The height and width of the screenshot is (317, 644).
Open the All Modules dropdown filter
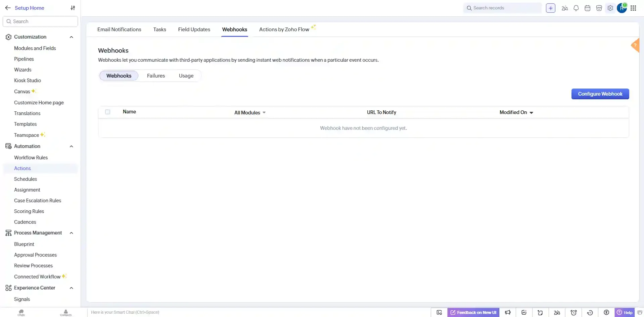tap(250, 113)
